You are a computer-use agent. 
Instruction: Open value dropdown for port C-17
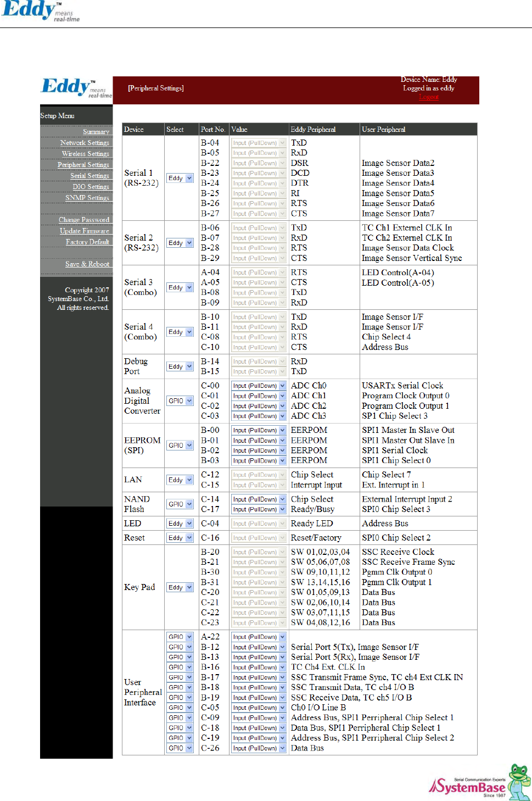[259, 510]
